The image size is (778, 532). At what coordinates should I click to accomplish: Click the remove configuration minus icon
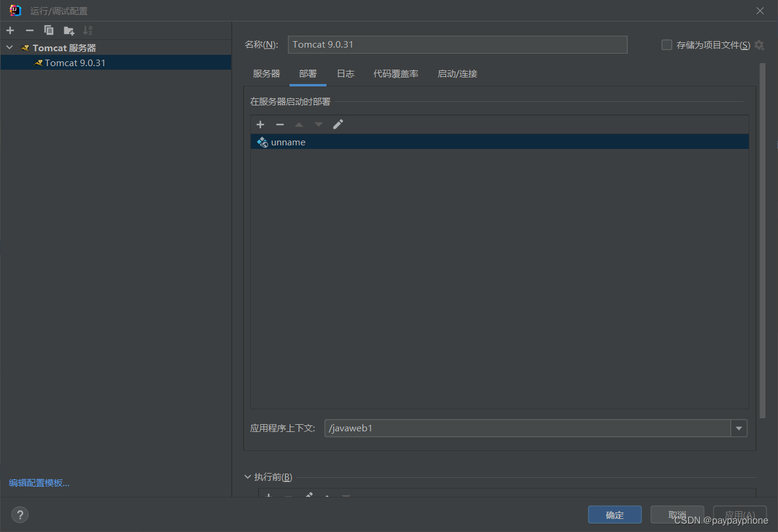[29, 30]
